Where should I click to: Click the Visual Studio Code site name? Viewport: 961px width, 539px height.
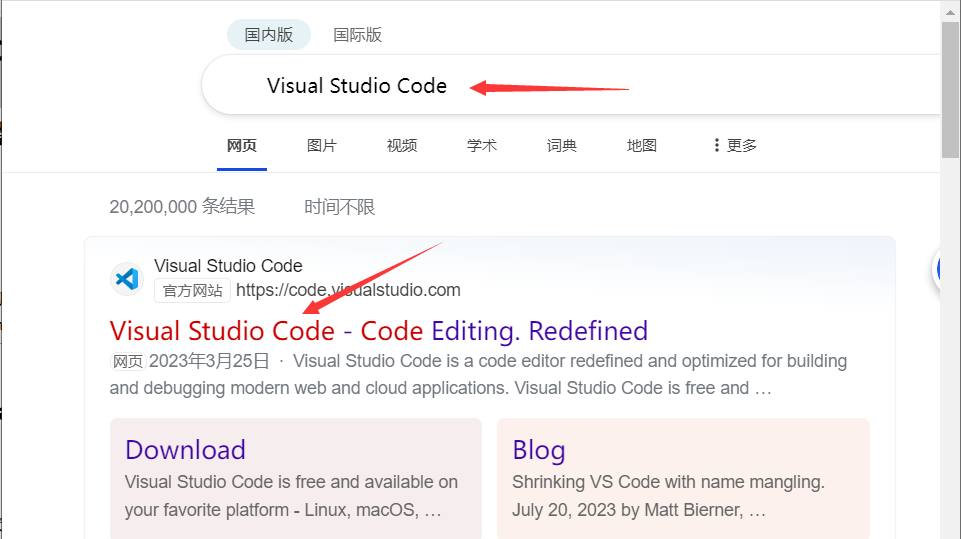click(x=228, y=266)
